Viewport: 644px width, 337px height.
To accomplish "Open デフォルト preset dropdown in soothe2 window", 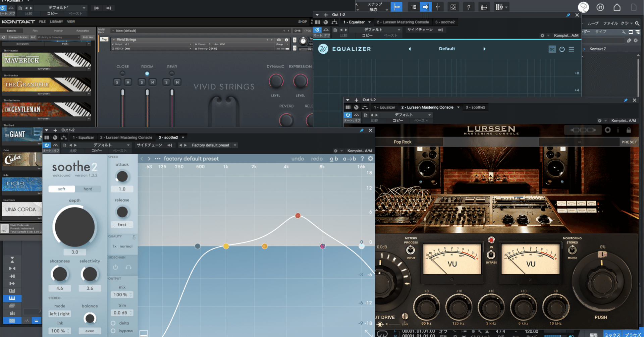I will click(128, 145).
